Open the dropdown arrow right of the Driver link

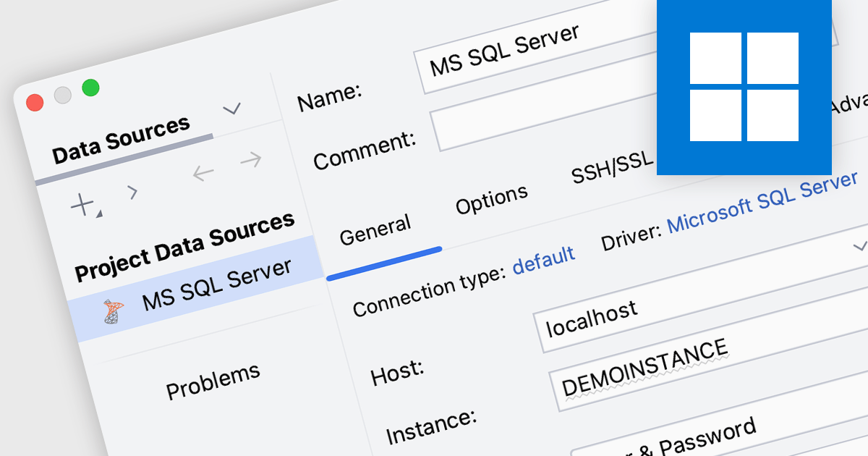(x=859, y=247)
